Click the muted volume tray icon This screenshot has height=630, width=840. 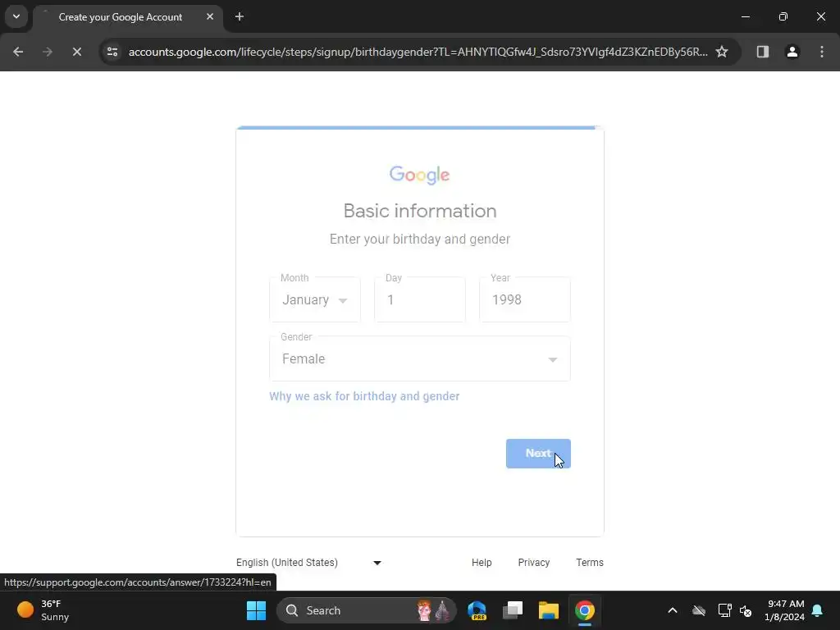coord(745,610)
